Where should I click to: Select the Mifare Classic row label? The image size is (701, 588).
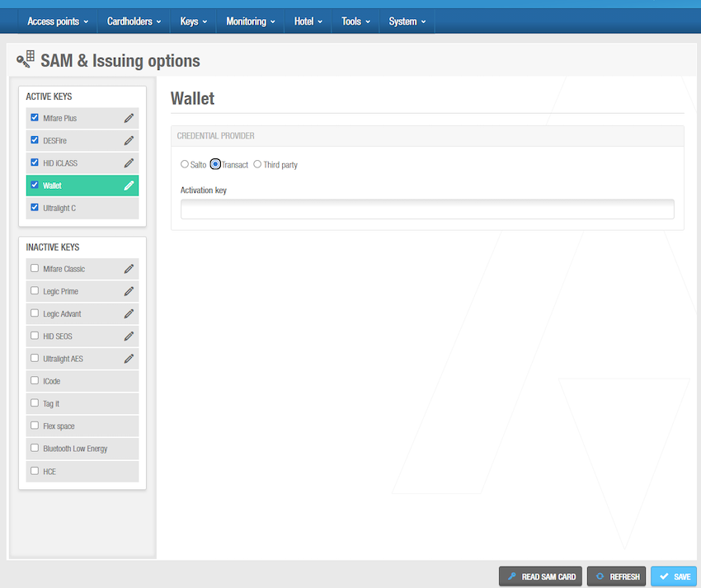[64, 269]
